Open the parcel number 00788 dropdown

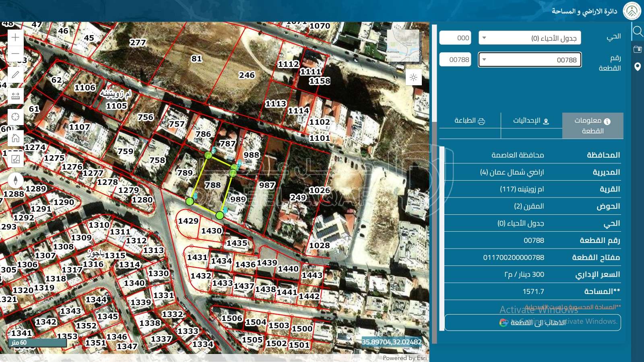[x=529, y=60]
